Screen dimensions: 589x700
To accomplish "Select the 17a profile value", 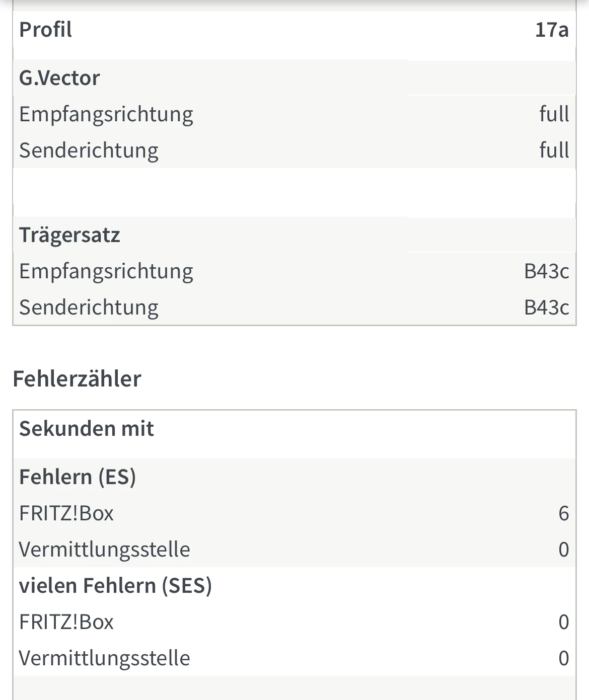I will 551,30.
